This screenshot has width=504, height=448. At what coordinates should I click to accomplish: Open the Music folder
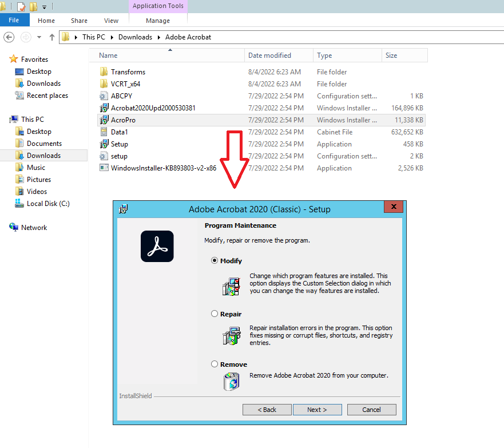click(35, 168)
